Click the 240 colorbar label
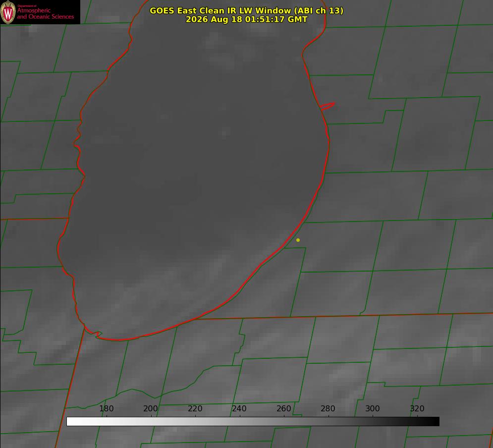The height and width of the screenshot is (448, 493). [239, 408]
